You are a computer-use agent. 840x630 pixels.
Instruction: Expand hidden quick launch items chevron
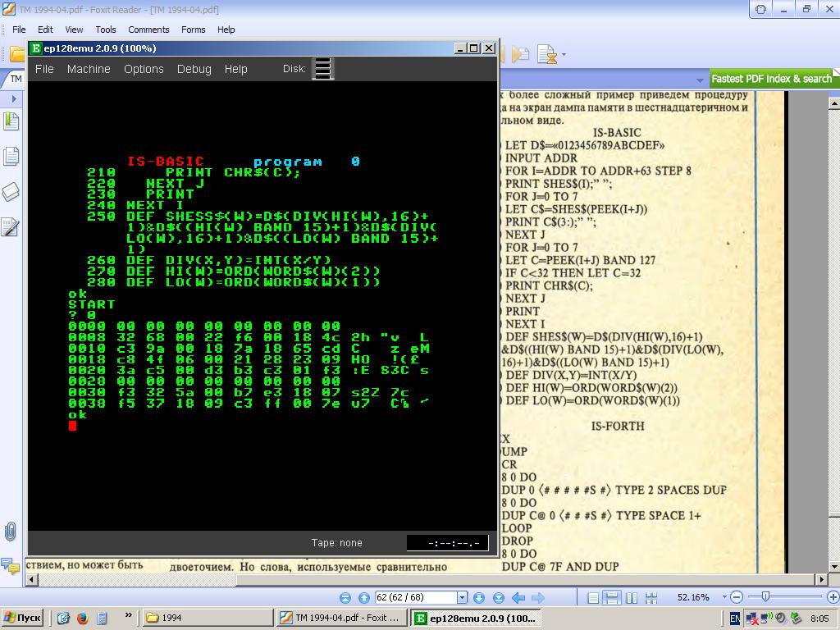click(x=129, y=615)
